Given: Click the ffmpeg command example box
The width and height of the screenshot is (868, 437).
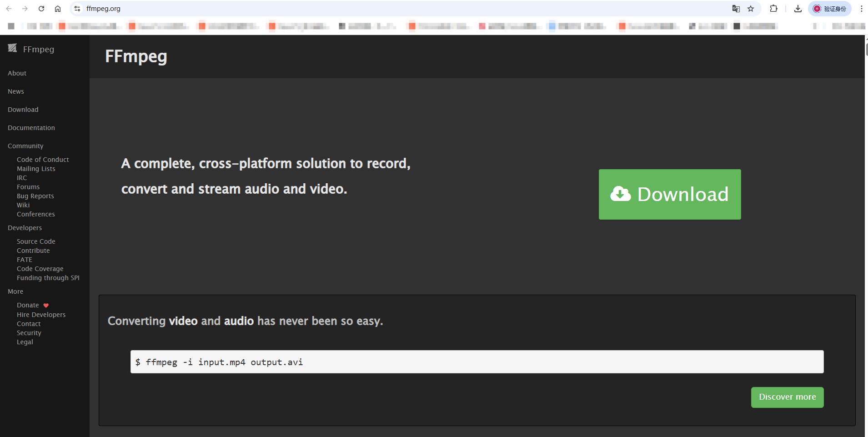Looking at the screenshot, I should (477, 362).
